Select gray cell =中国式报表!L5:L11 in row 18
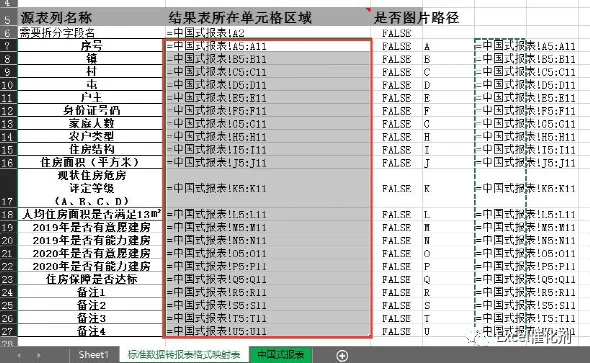 click(268, 214)
